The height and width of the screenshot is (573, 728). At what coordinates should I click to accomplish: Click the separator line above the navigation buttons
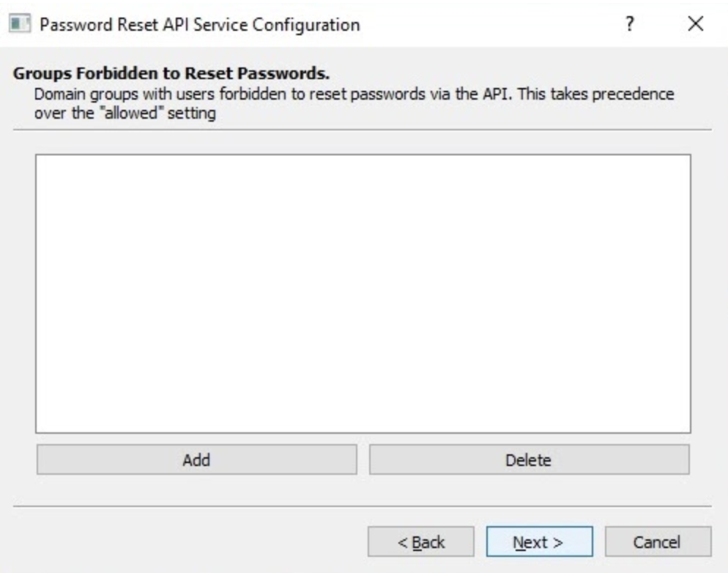click(x=363, y=506)
